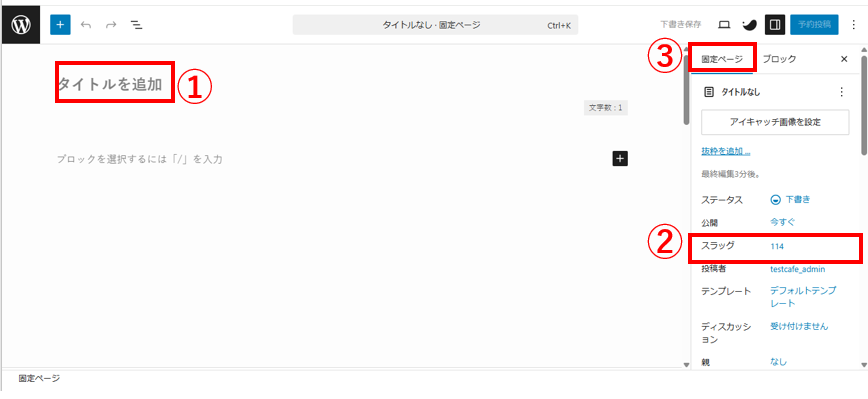Open discussion 受け付けません settings
This screenshot has height=399, width=868.
(x=799, y=326)
